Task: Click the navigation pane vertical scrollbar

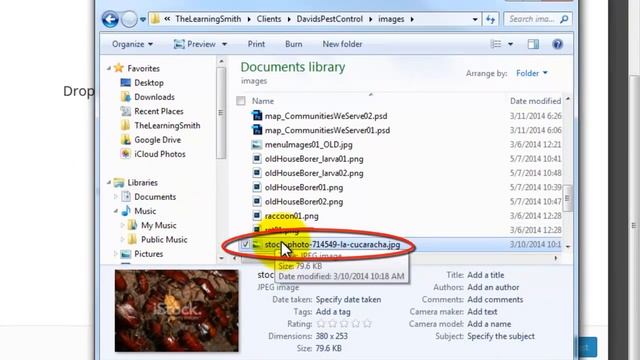Action: 221,113
